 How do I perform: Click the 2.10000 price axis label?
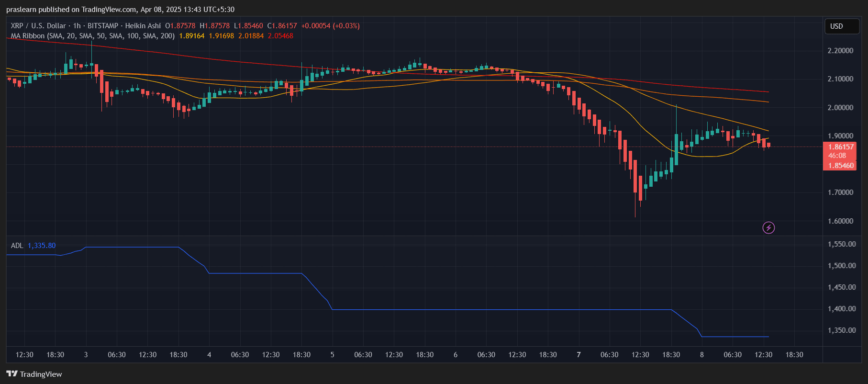(841, 79)
